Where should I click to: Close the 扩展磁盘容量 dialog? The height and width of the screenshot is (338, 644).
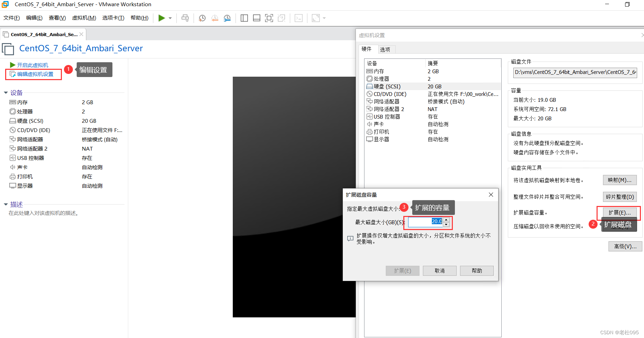point(491,195)
